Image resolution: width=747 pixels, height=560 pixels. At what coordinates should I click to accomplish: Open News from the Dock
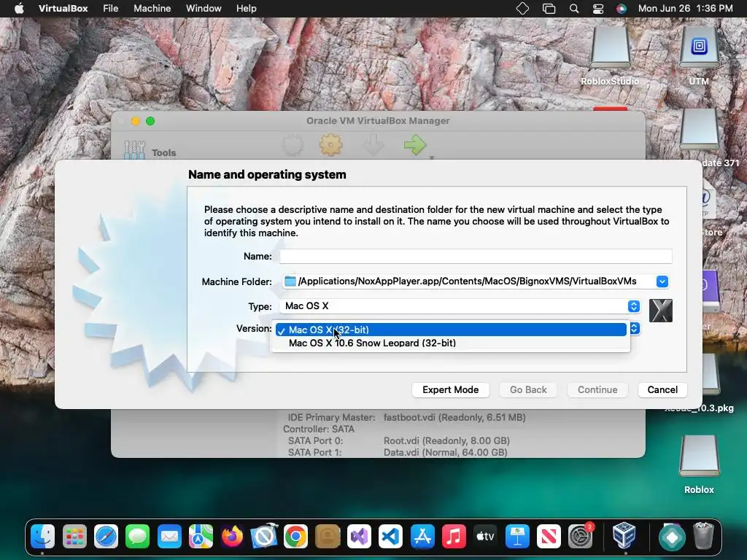pos(549,537)
